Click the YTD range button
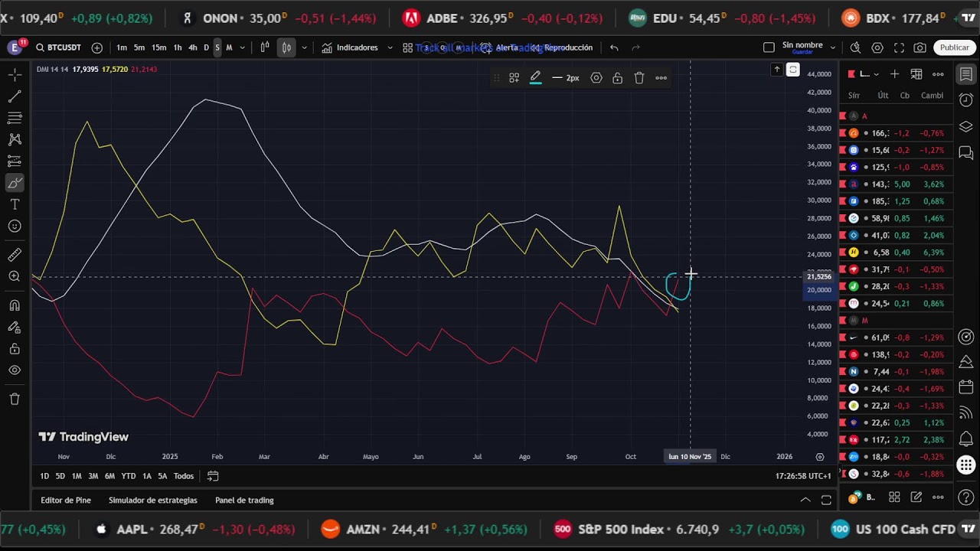The height and width of the screenshot is (551, 980). 129,476
